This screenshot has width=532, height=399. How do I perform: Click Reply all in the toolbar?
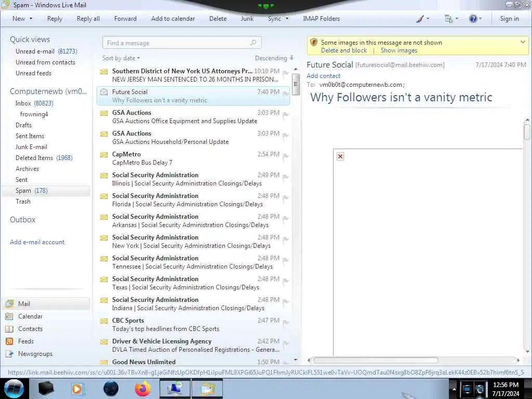pos(88,19)
